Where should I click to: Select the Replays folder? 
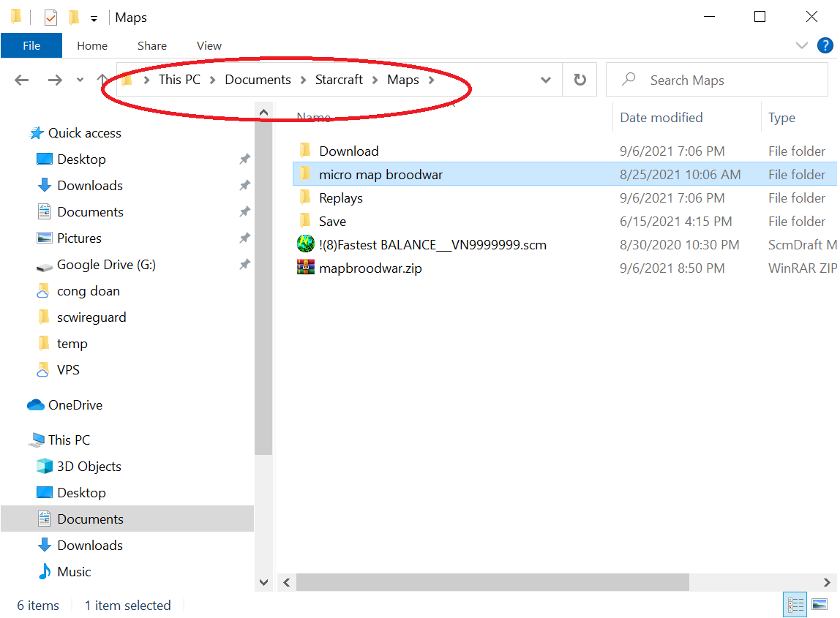click(341, 198)
